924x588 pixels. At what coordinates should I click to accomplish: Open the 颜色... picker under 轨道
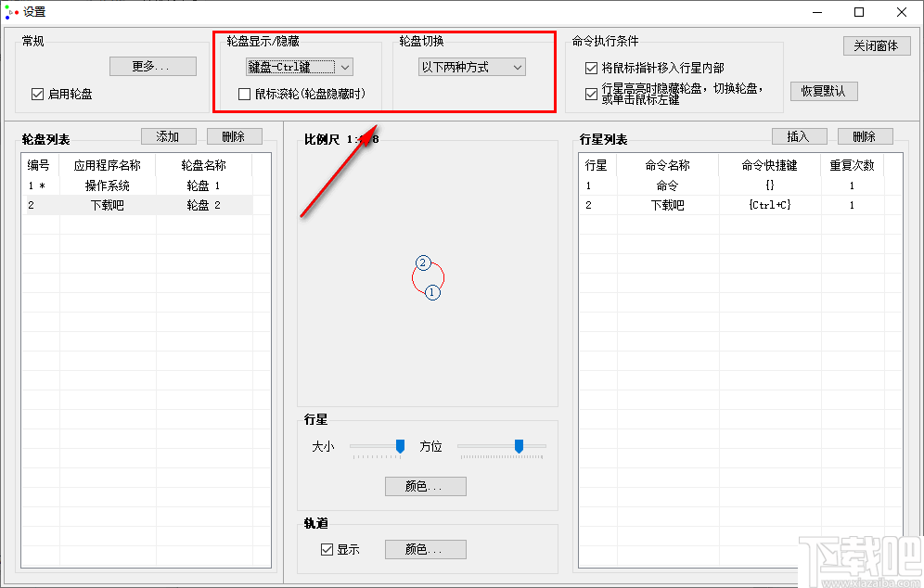click(425, 549)
